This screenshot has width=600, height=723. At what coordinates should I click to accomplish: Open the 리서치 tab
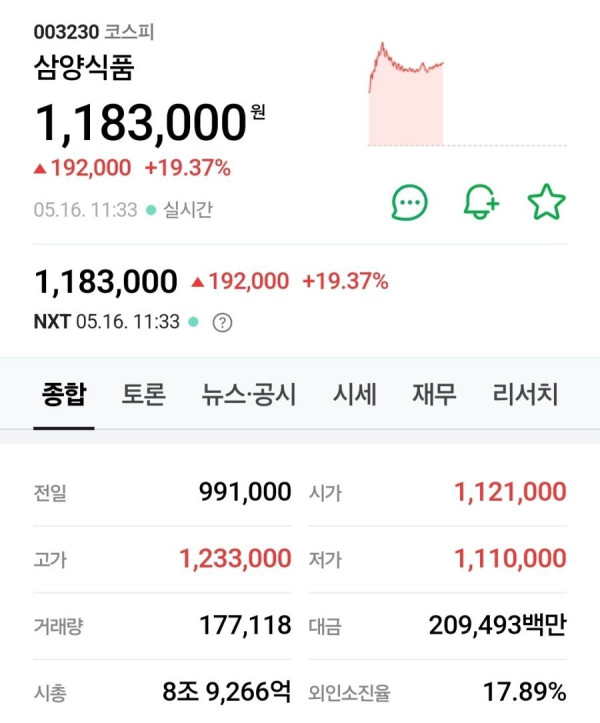coord(525,394)
